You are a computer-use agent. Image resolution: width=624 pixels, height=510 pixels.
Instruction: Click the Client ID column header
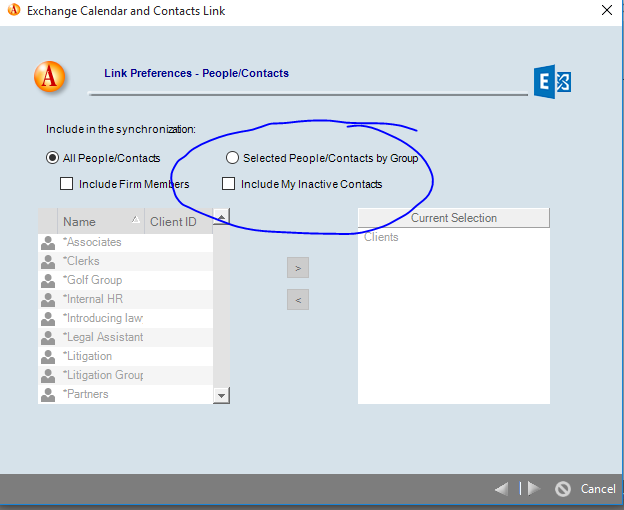coord(179,221)
